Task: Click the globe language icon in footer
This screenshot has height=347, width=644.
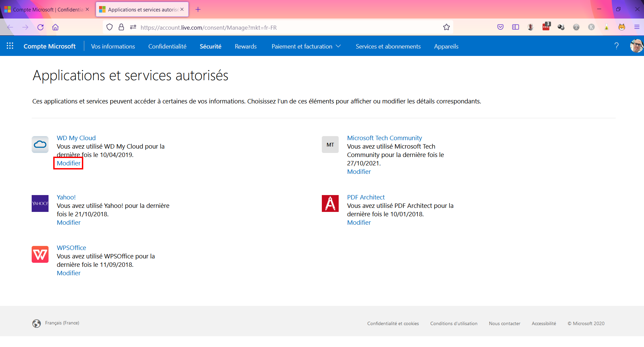Action: 36,323
